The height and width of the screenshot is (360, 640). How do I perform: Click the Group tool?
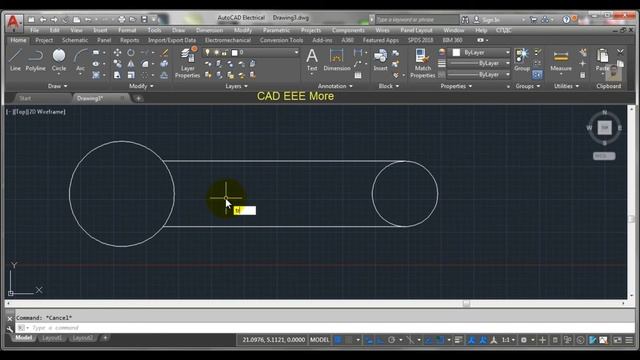[522, 60]
